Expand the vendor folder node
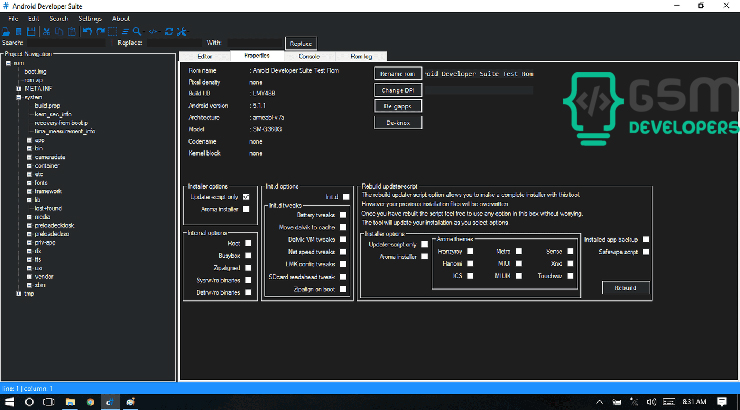 29,276
